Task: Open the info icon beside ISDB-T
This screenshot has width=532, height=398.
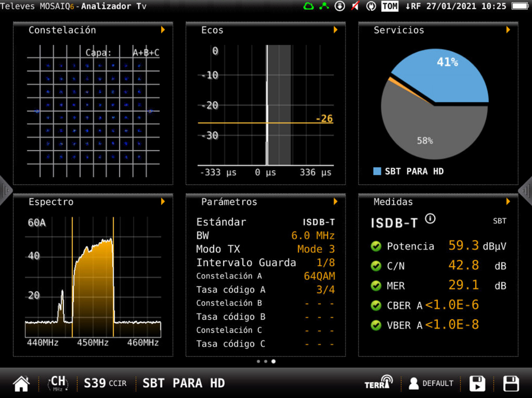Action: tap(430, 219)
